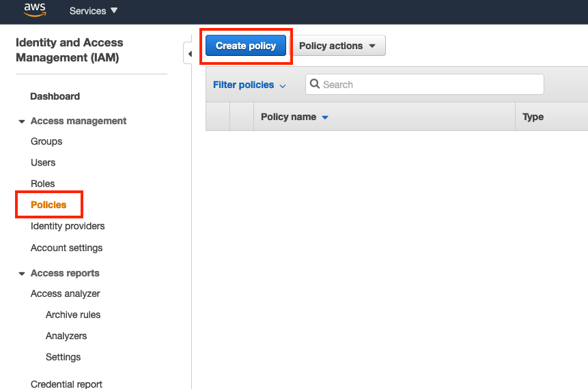Open Archive rules
Viewport: 588px width, 389px height.
pos(73,315)
